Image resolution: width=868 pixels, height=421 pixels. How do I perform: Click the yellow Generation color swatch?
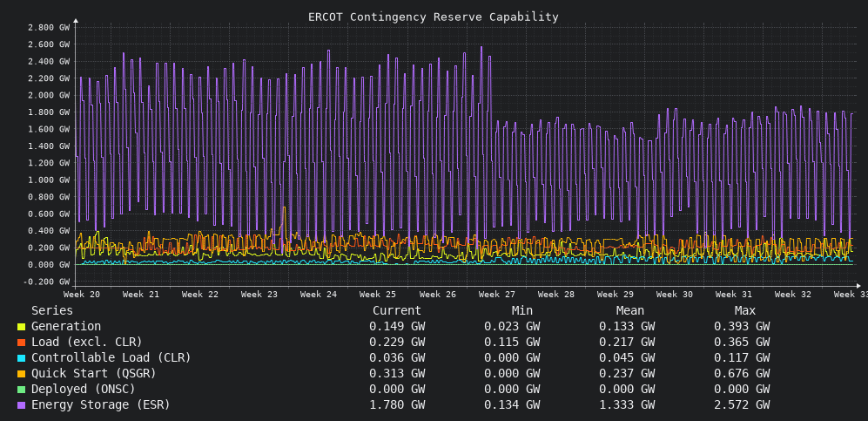21,327
